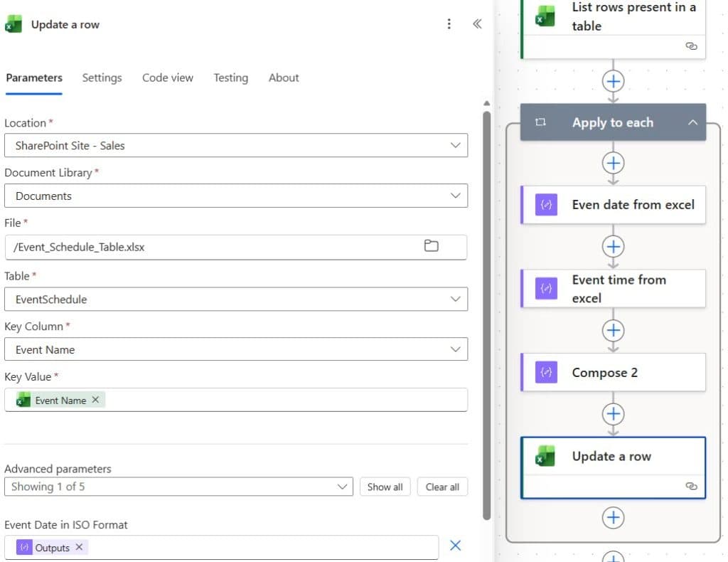Click Clear all advanced parameters
This screenshot has height=562, width=728.
[x=442, y=487]
